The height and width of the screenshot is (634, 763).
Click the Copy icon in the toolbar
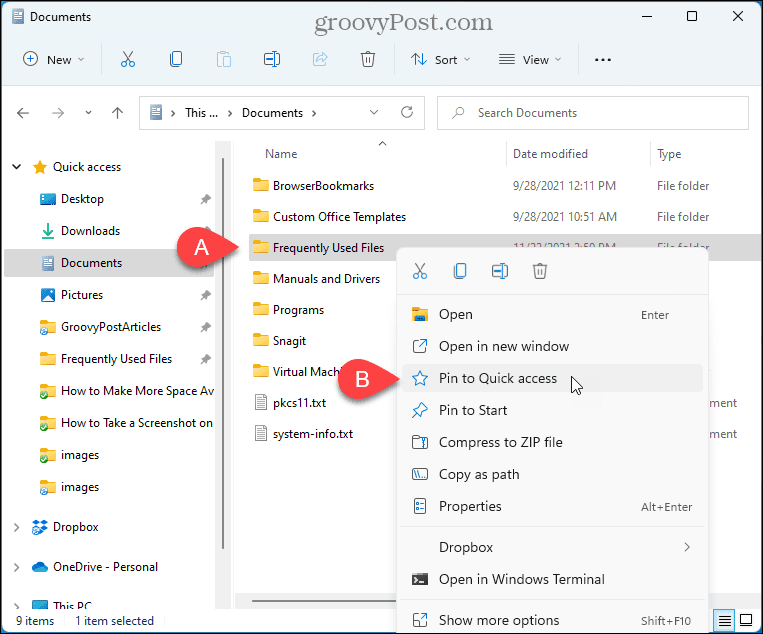click(176, 59)
